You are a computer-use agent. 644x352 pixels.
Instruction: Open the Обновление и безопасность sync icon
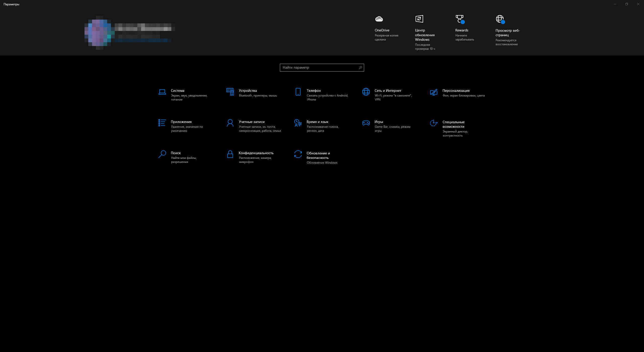298,154
